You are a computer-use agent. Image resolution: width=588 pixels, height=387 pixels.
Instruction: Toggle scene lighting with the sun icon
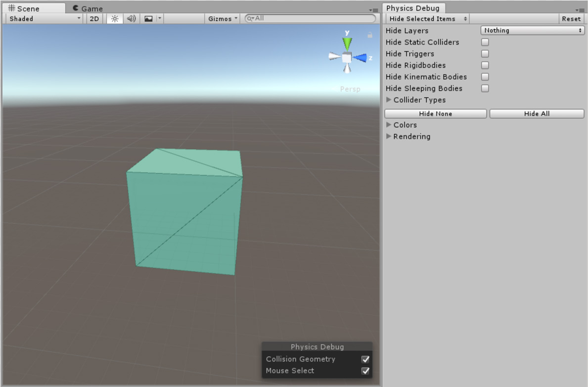point(114,19)
